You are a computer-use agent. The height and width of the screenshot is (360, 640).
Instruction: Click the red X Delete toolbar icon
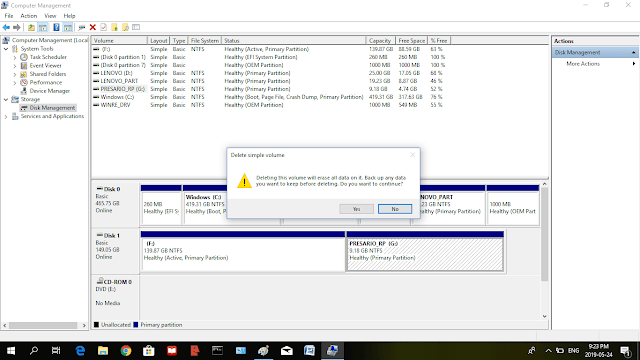pyautogui.click(x=93, y=27)
